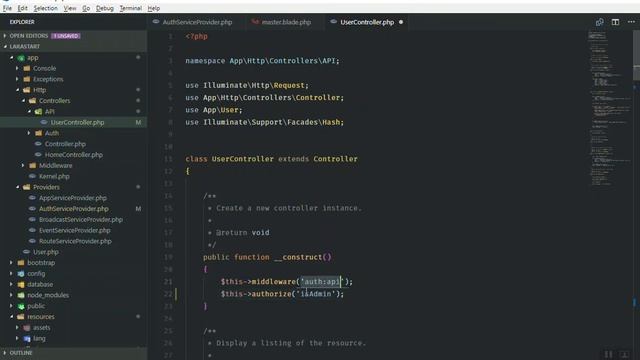
Task: Click the config folder icon
Action: (21, 273)
